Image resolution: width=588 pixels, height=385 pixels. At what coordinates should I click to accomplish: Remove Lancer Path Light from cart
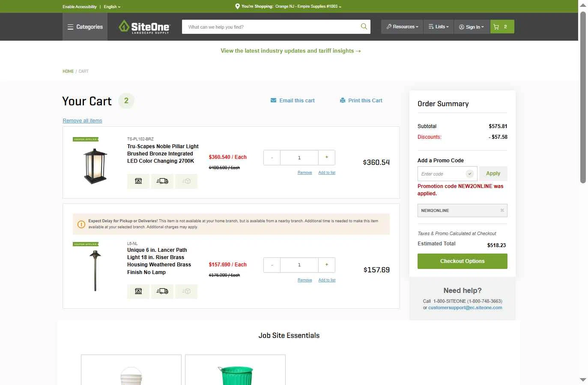(305, 280)
